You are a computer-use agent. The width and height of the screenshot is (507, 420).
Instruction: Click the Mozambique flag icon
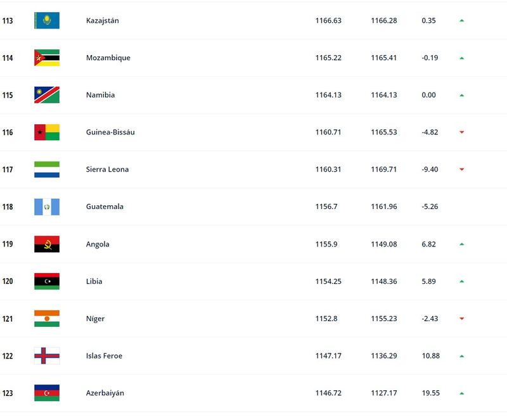[x=47, y=58]
